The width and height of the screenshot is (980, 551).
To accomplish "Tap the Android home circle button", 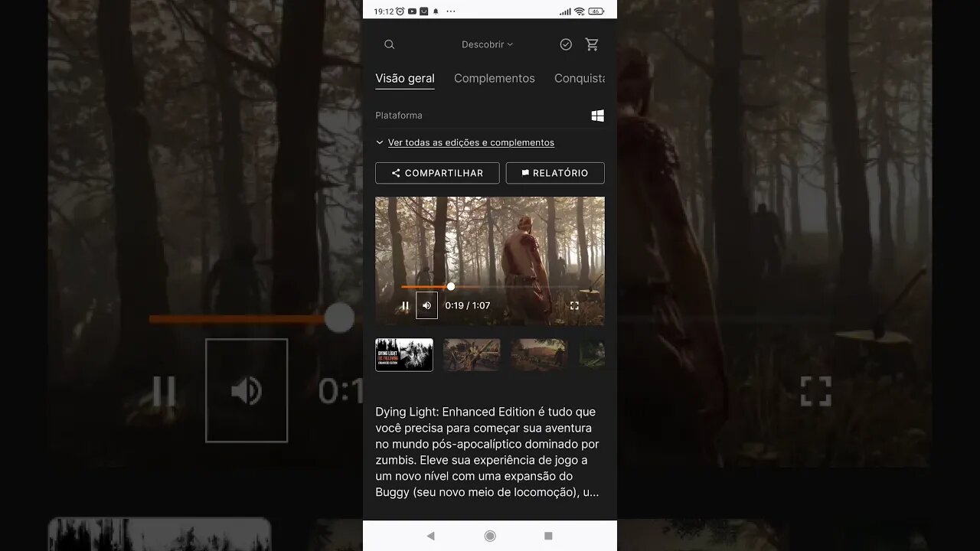I will [490, 536].
